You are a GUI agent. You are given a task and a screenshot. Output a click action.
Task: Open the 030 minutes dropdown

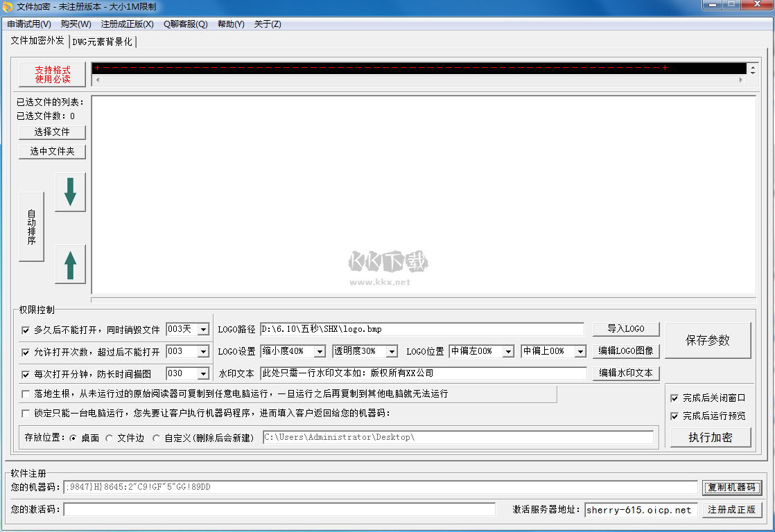[203, 374]
